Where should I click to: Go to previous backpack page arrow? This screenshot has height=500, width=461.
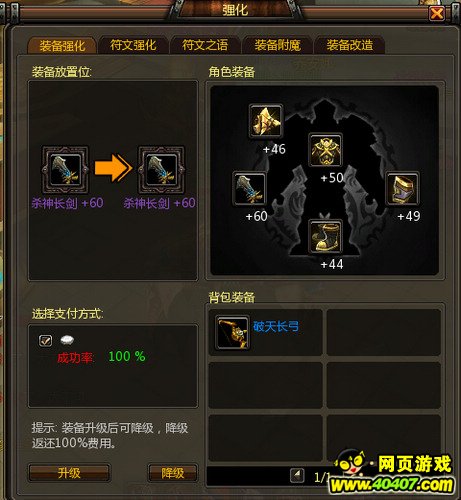tap(297, 476)
